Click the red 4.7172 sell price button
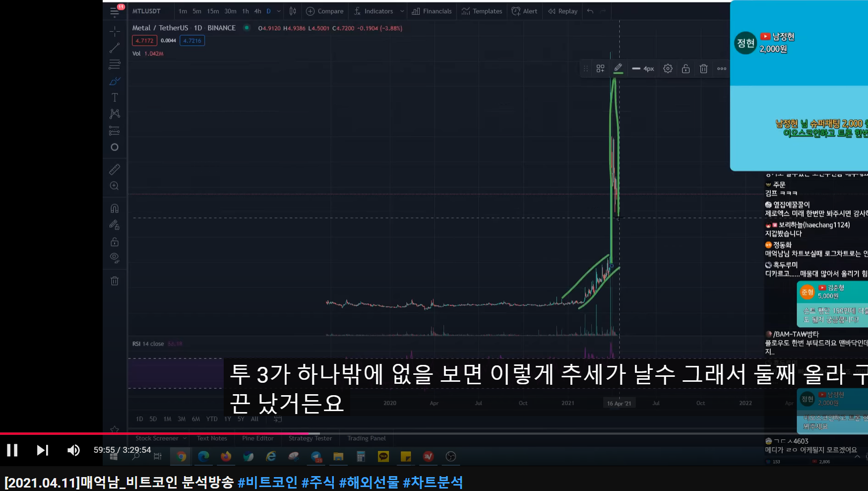 pos(144,41)
